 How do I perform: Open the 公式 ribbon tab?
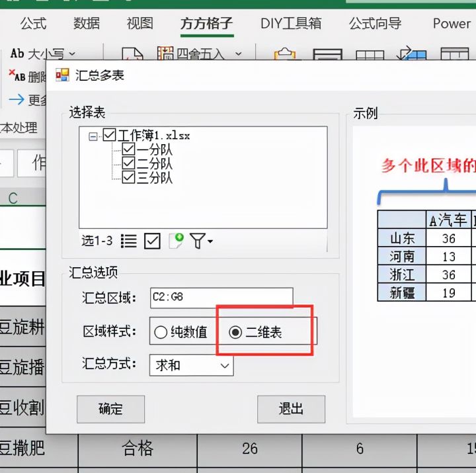pos(34,24)
